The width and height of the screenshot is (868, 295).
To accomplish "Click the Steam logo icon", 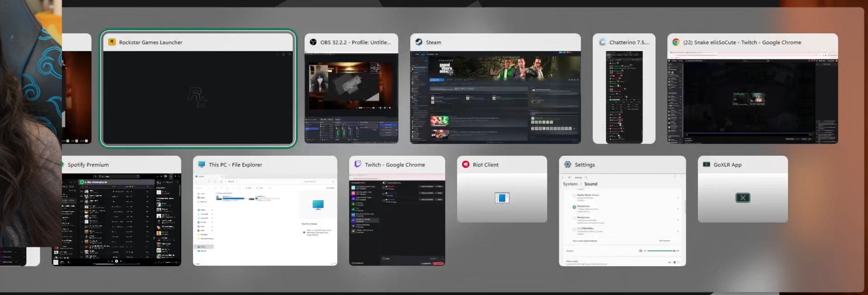I will click(x=419, y=42).
